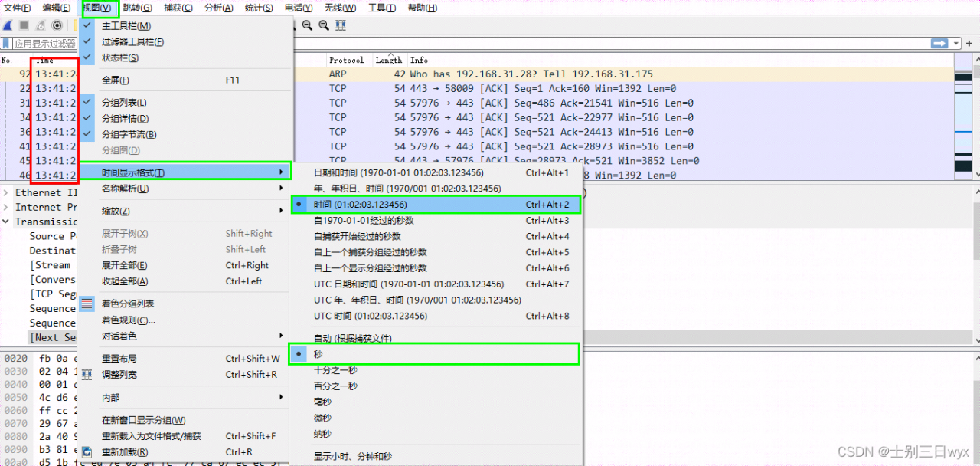Screen dimensions: 980x466
Task: Click the reset zoom magnifier icon
Action: [x=323, y=25]
